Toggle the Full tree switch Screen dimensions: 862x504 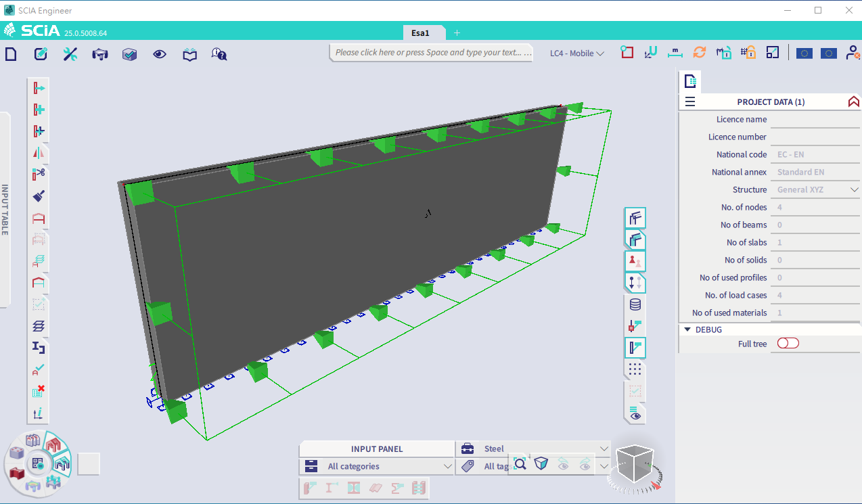(x=788, y=344)
